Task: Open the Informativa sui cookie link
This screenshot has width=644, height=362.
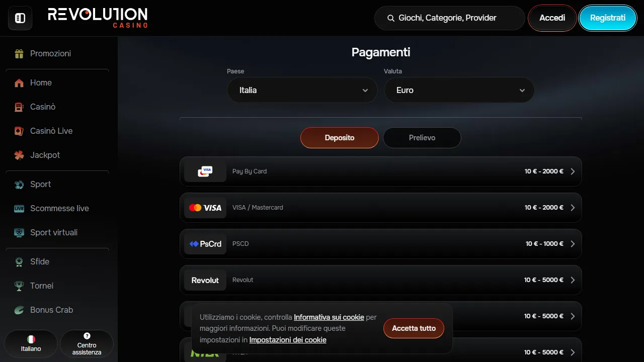Action: coord(329,317)
